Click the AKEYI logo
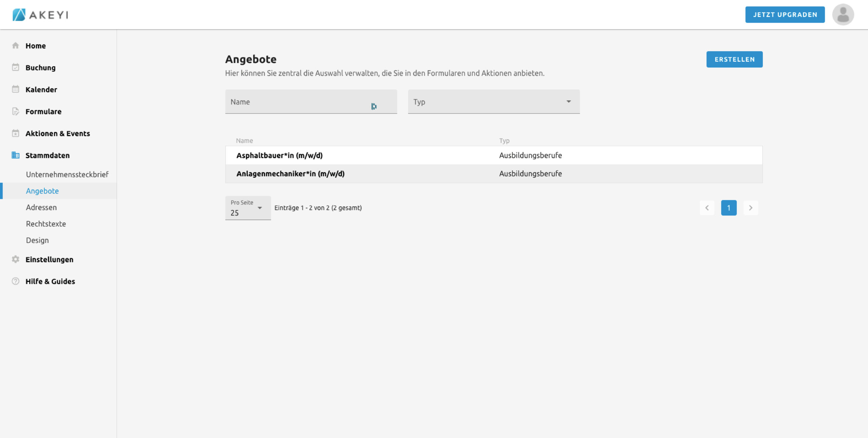This screenshot has width=868, height=438. coord(40,15)
